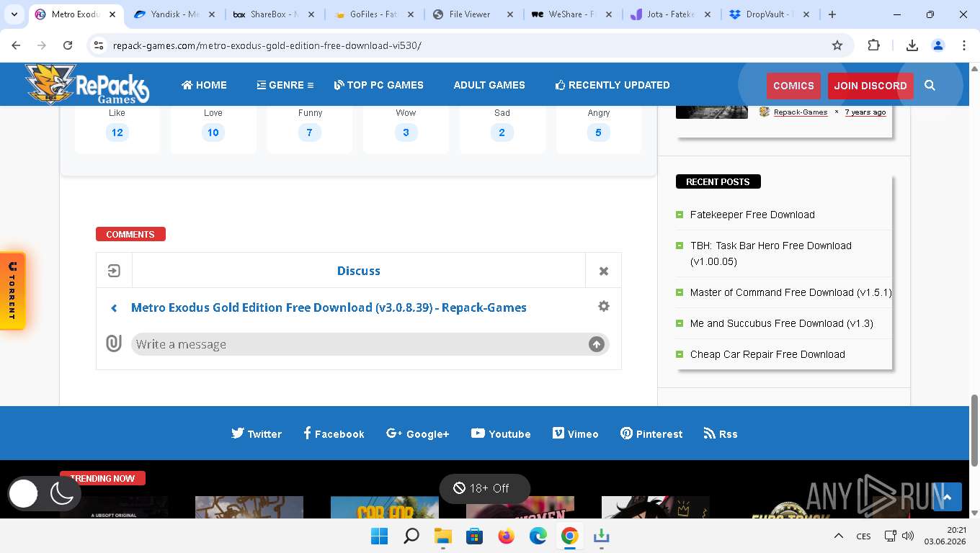Show hidden system tray icons
The width and height of the screenshot is (980, 553).
tap(838, 536)
